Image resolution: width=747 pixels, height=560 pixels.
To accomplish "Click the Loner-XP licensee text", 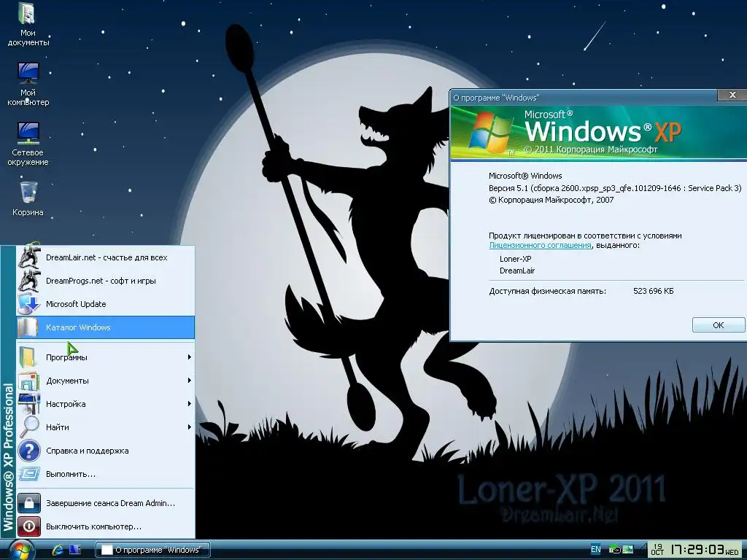I will 516,259.
